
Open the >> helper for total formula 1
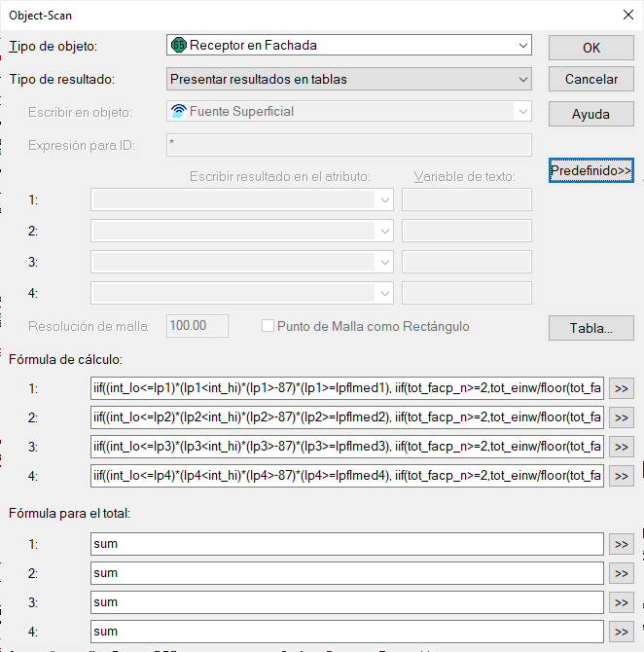(x=621, y=544)
